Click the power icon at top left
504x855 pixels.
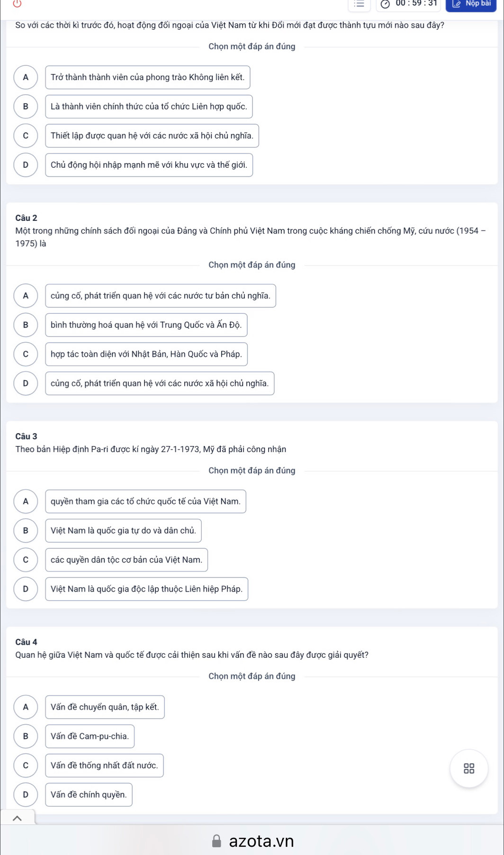click(x=17, y=4)
